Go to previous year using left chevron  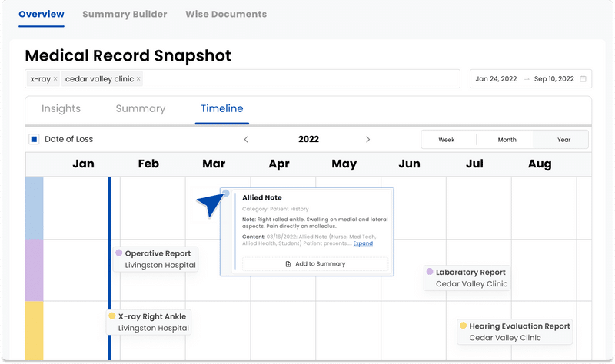[246, 140]
